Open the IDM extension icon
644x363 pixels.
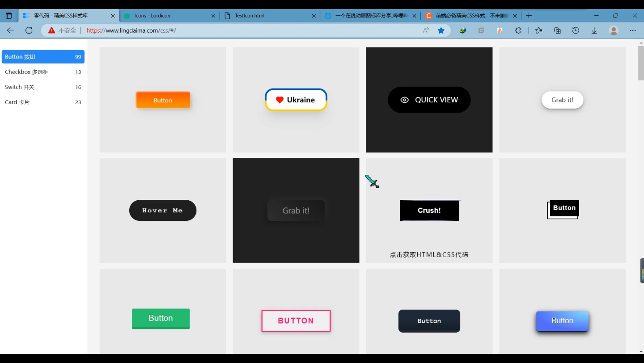point(463,30)
